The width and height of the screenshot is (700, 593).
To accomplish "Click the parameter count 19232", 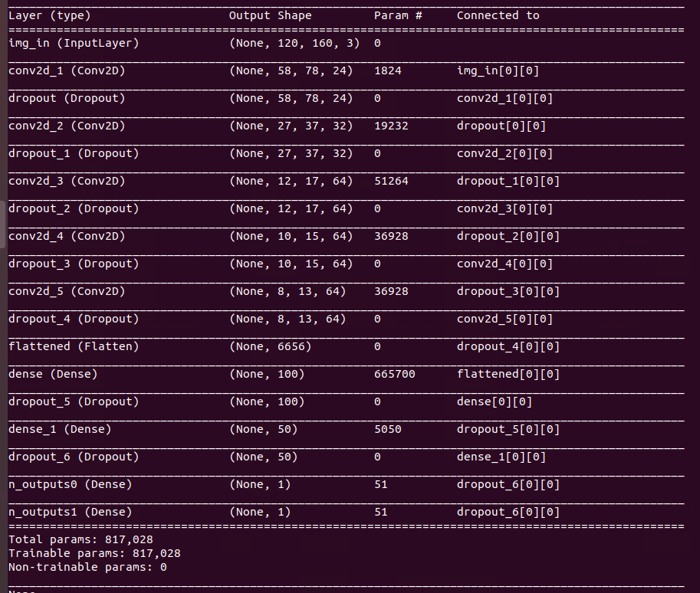I will tap(391, 126).
